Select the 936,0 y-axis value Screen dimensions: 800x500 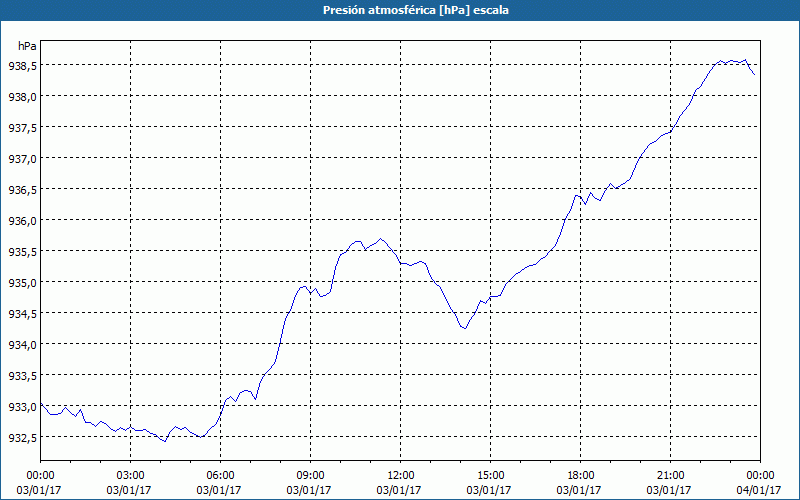pyautogui.click(x=22, y=220)
